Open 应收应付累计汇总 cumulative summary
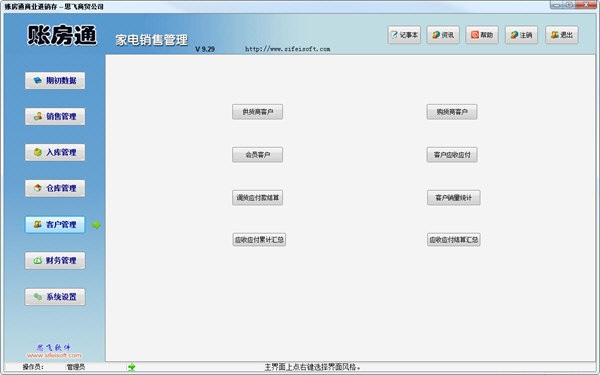 [x=259, y=240]
